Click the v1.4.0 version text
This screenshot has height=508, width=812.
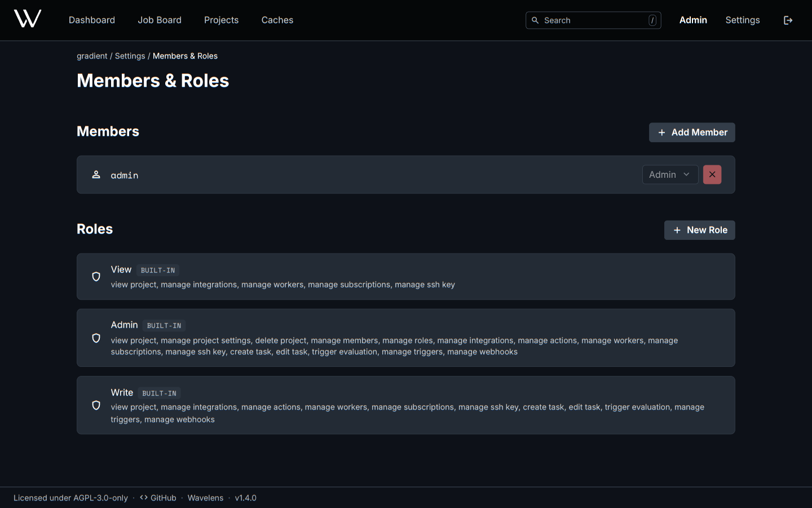tap(245, 498)
